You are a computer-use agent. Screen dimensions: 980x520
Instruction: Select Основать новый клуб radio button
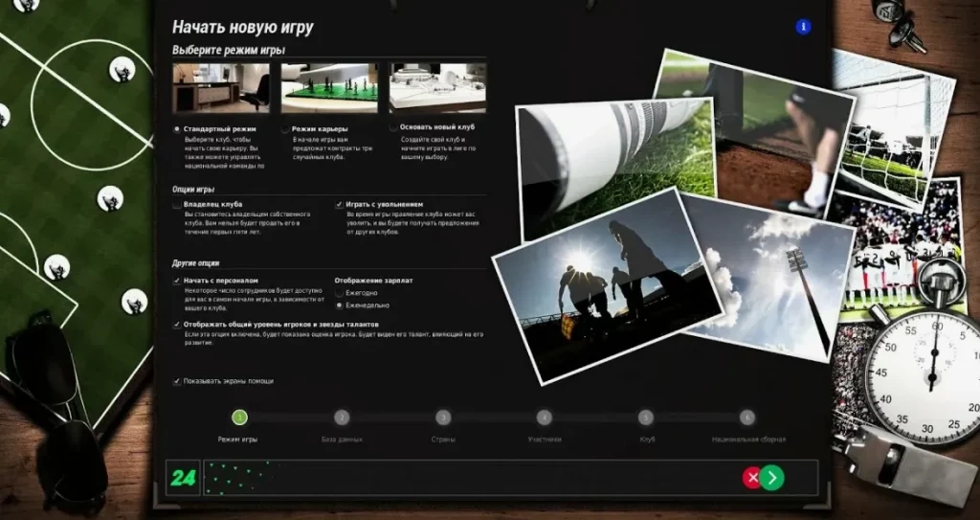pyautogui.click(x=393, y=127)
